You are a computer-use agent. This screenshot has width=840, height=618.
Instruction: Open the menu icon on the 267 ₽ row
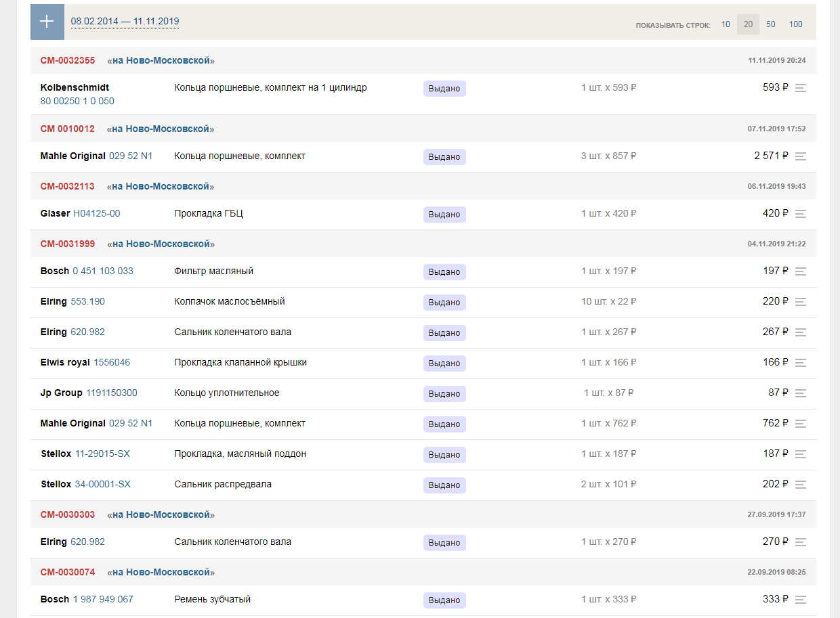(801, 332)
